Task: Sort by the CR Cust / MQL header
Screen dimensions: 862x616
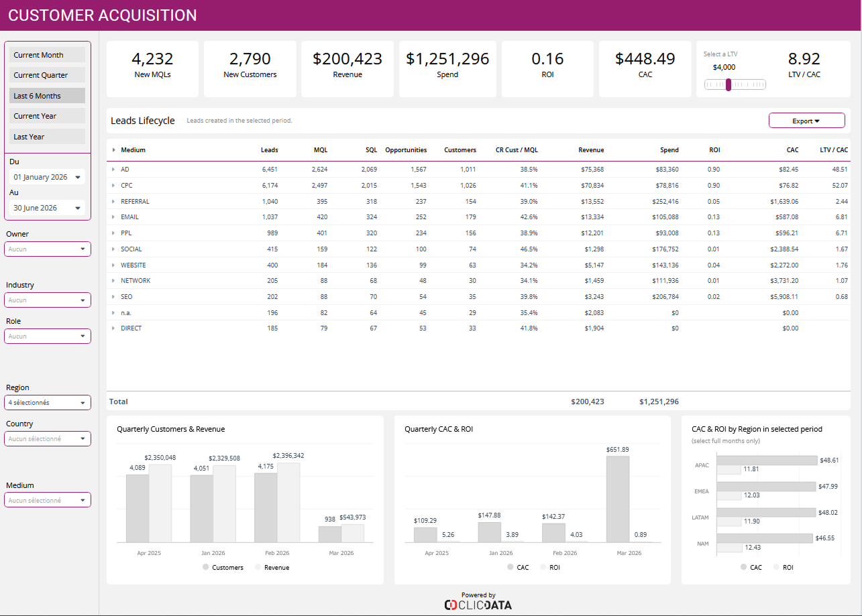Action: (x=517, y=150)
